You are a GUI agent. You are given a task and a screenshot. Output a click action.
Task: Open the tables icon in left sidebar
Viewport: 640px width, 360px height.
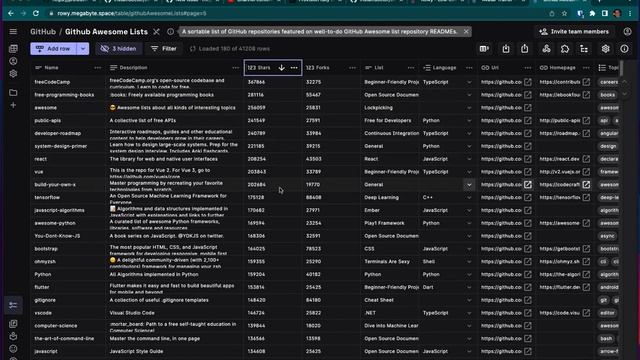pos(13,49)
